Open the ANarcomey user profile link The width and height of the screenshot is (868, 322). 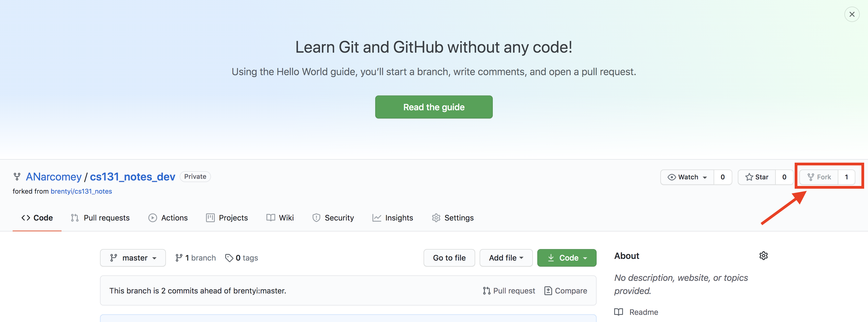54,177
